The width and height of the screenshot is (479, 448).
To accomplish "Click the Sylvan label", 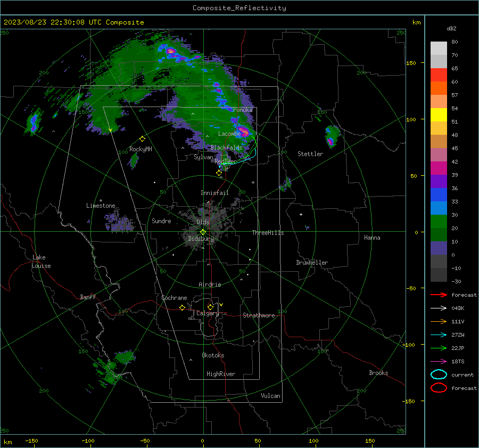I will coord(203,157).
